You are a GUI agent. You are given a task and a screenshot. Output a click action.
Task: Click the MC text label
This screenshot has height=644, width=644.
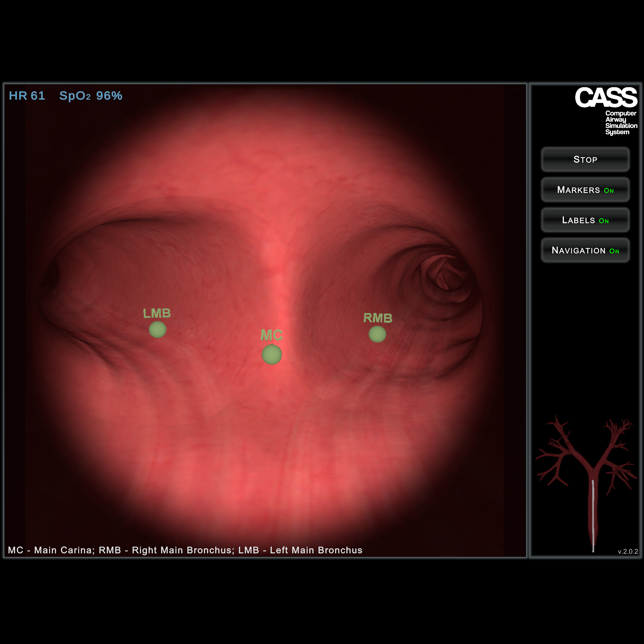[271, 335]
